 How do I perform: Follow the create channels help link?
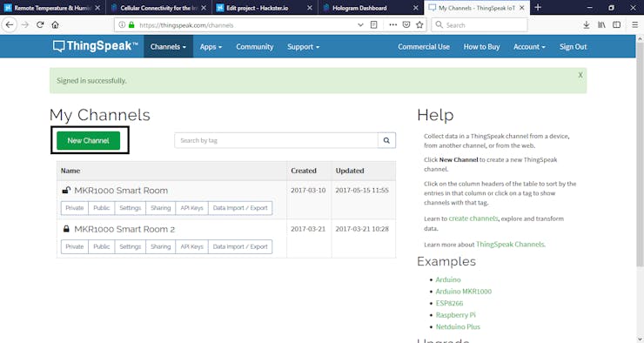[473, 219]
